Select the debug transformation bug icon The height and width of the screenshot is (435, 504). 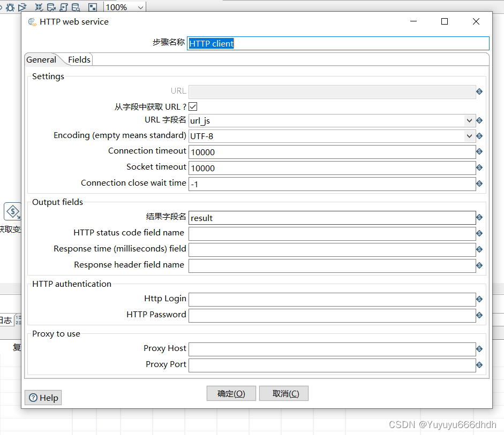coord(9,7)
